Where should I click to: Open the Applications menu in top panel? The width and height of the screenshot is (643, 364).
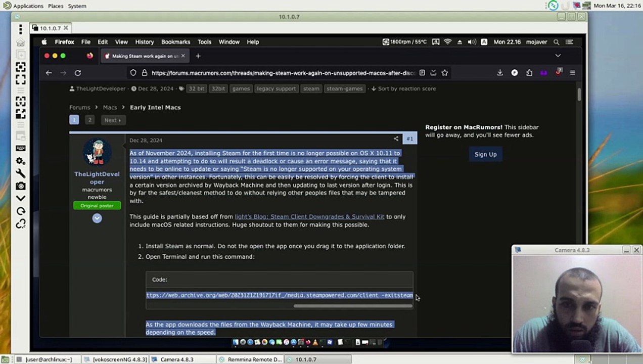[x=23, y=6]
